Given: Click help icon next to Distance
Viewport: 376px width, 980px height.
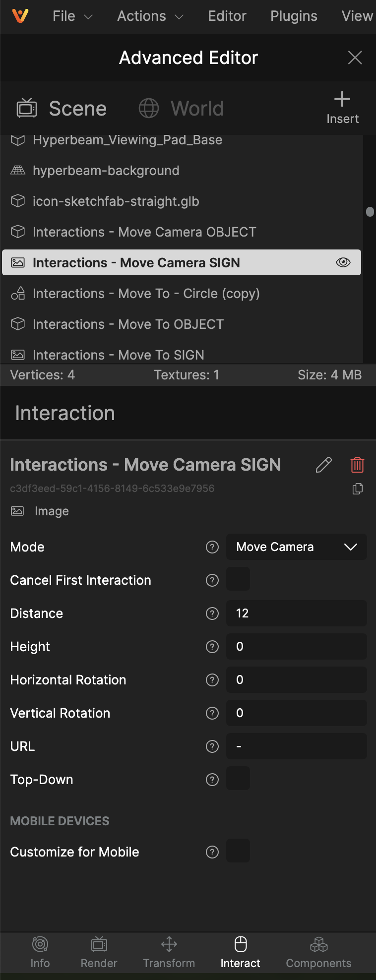Looking at the screenshot, I should (x=212, y=613).
